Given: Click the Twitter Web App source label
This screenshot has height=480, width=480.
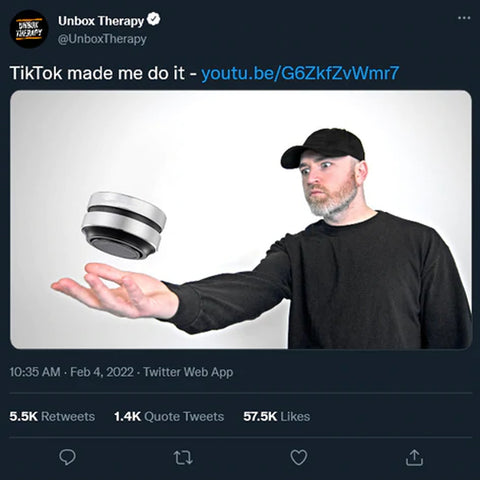Looking at the screenshot, I should [x=188, y=372].
